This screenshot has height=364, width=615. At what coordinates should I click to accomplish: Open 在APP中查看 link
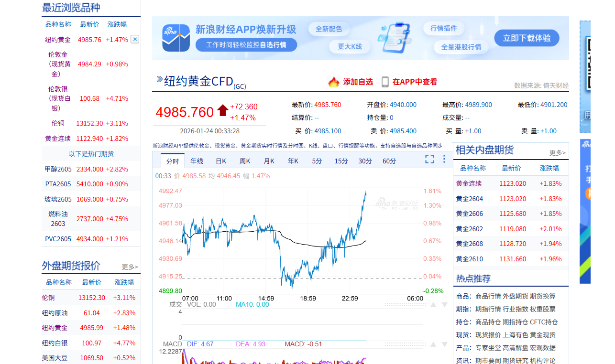(415, 82)
